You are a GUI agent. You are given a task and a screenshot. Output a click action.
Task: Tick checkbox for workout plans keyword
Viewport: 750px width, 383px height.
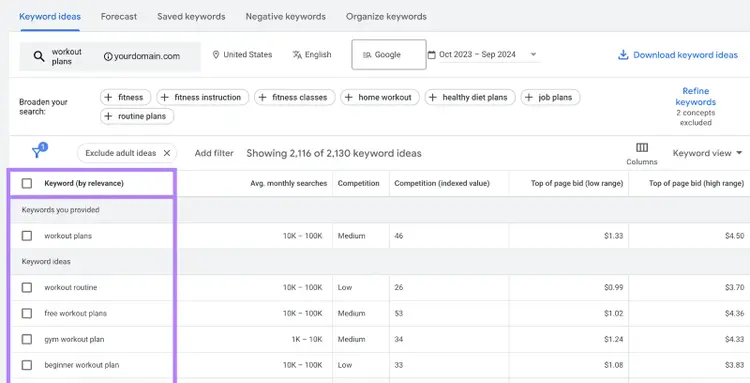[27, 236]
